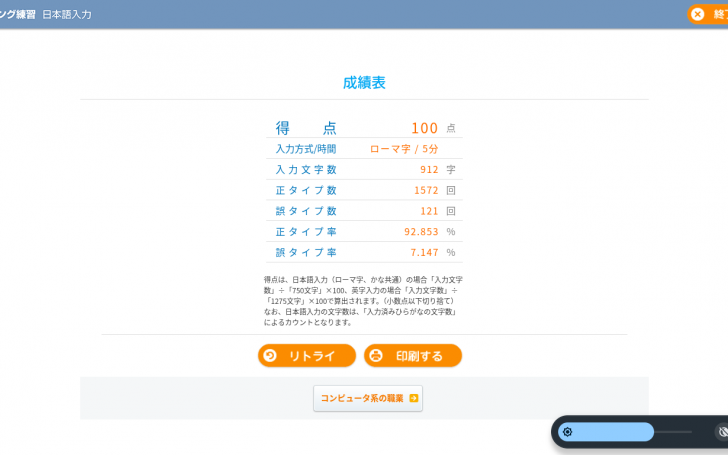Toggle the crossed-out eye icon at bottom right
Image resolution: width=728 pixels, height=455 pixels.
[x=721, y=432]
